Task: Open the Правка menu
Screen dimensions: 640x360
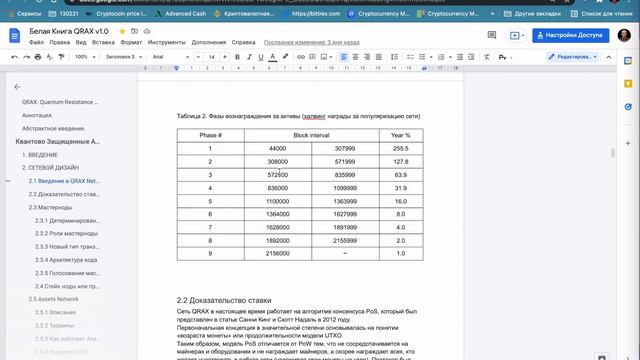Action: [60, 42]
